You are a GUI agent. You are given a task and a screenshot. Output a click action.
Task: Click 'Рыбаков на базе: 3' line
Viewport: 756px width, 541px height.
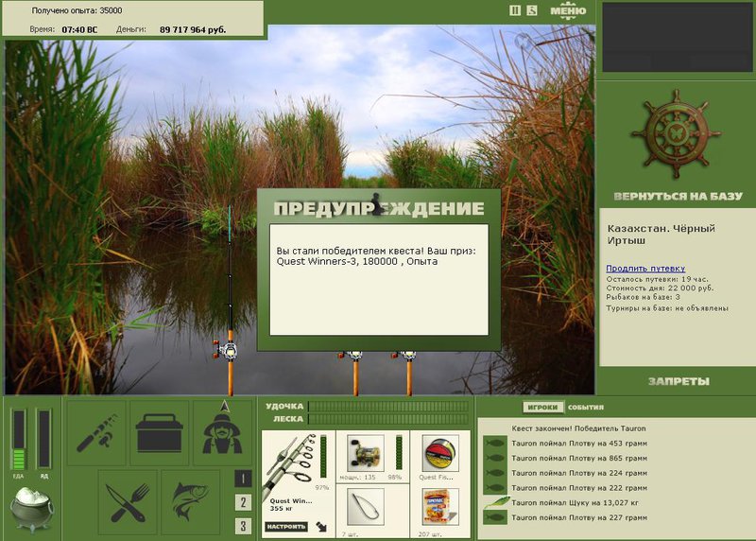[x=643, y=297]
